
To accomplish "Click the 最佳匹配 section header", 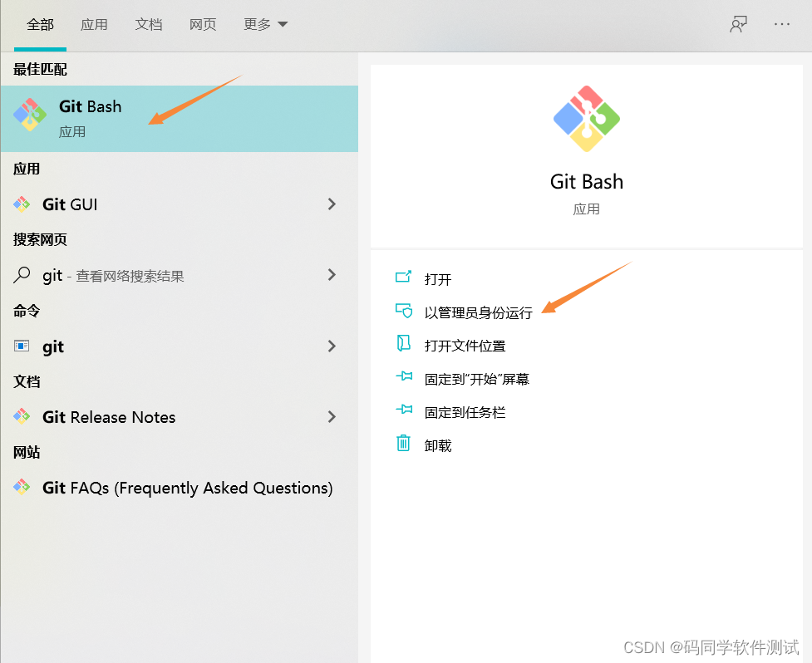I will tap(41, 69).
